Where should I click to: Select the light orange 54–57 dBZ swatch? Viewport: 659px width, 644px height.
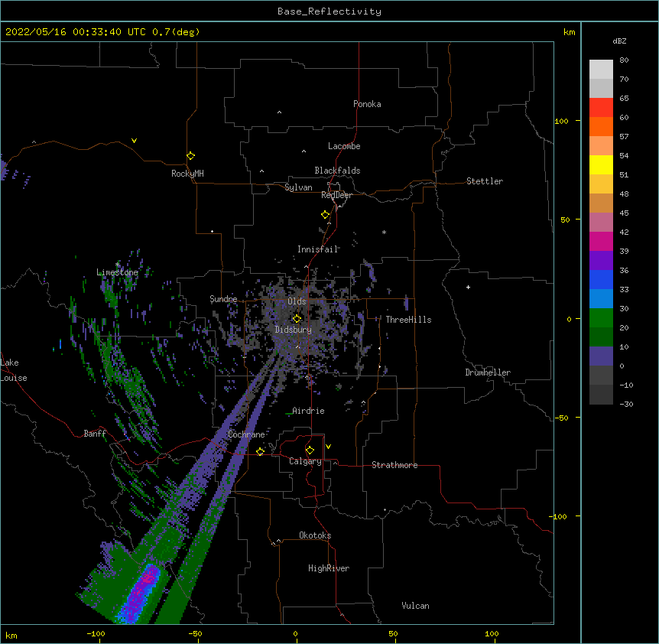point(601,146)
